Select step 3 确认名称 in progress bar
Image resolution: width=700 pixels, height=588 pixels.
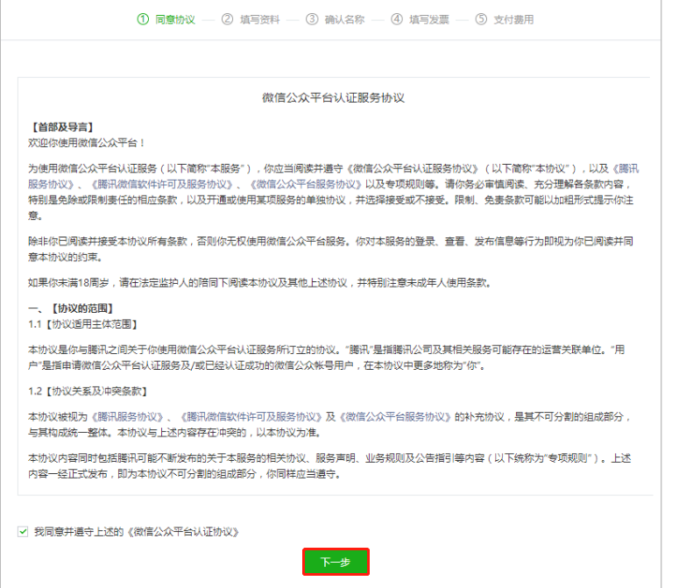336,19
